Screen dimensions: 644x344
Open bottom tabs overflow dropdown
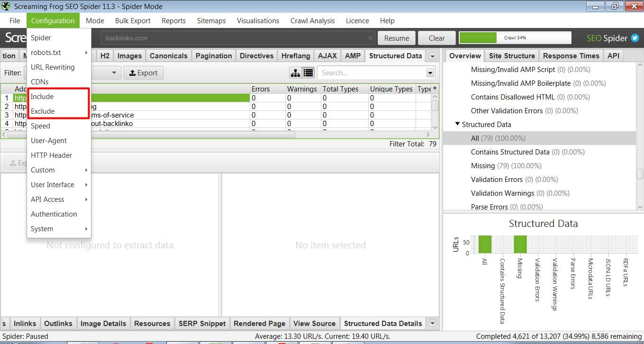point(432,324)
